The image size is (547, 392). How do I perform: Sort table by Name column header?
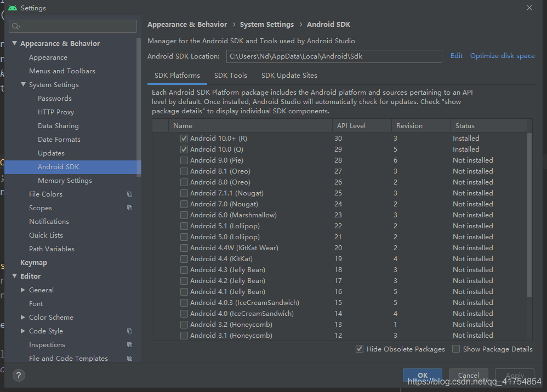pyautogui.click(x=250, y=126)
